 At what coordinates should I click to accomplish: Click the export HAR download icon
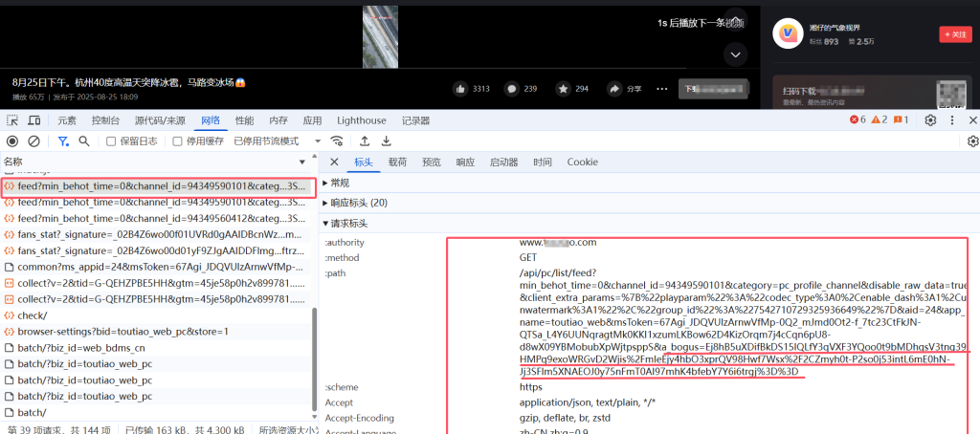tap(387, 141)
